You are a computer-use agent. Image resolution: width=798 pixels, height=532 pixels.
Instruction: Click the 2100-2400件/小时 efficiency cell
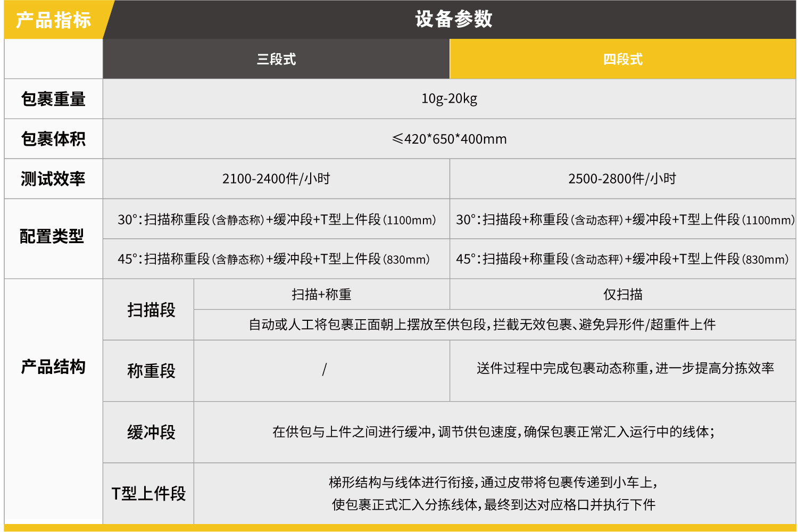click(x=276, y=179)
